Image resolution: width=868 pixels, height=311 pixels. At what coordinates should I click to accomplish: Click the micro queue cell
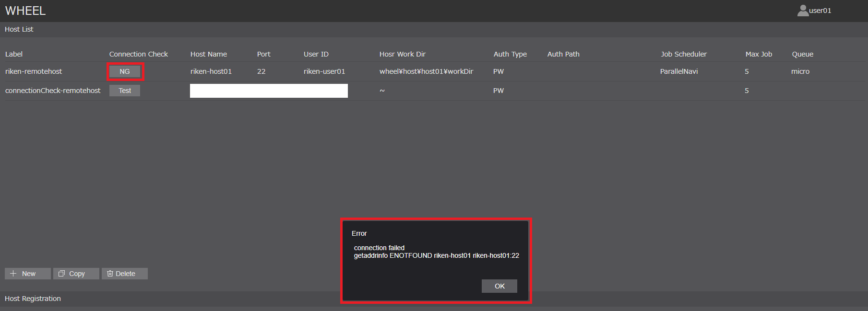pyautogui.click(x=800, y=71)
